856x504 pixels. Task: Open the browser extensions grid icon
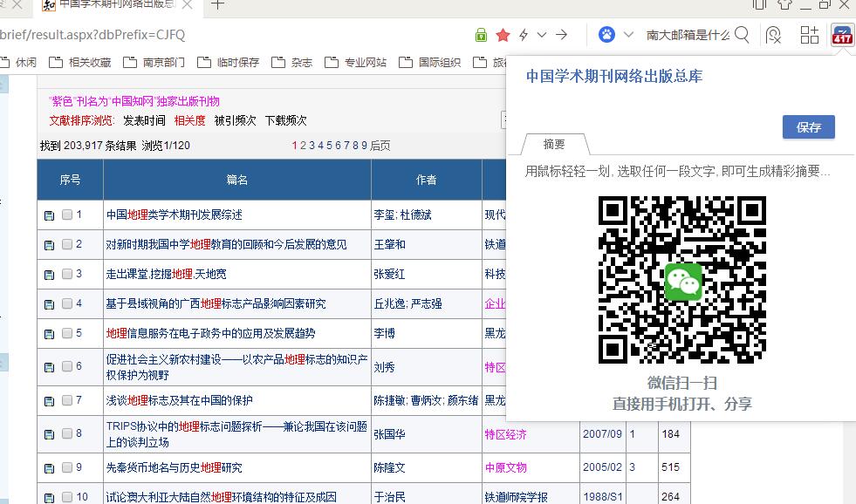tap(810, 35)
